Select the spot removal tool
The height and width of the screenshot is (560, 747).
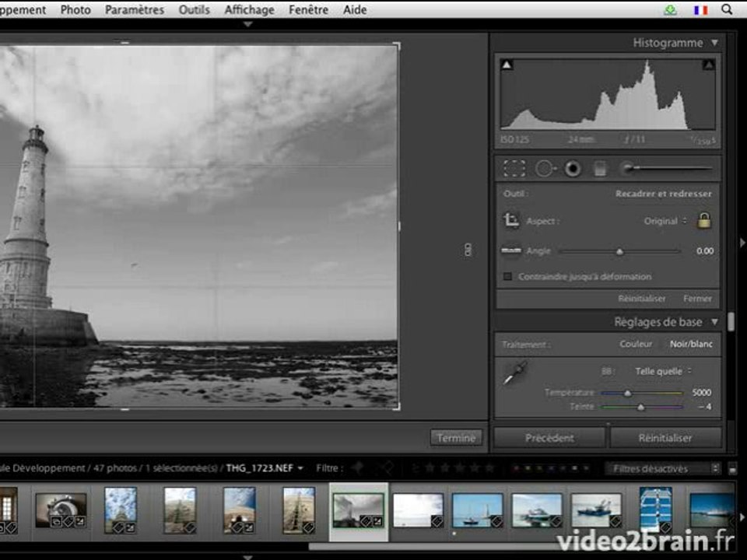pos(545,169)
